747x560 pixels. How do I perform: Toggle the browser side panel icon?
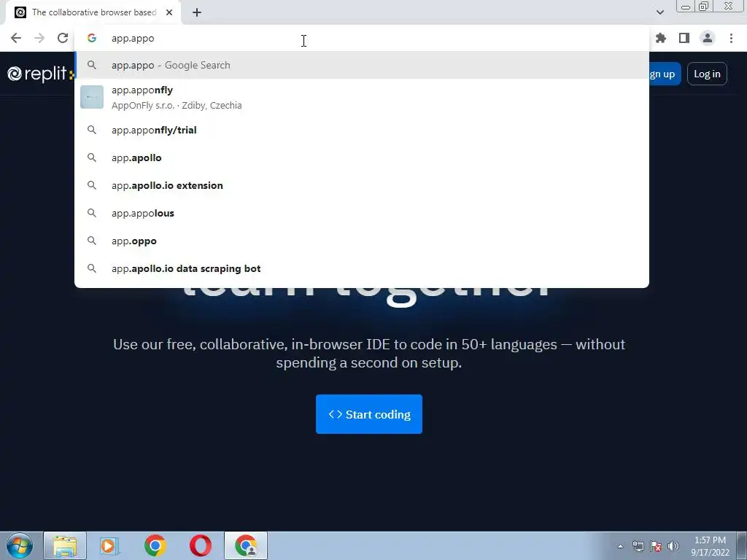pyautogui.click(x=684, y=38)
